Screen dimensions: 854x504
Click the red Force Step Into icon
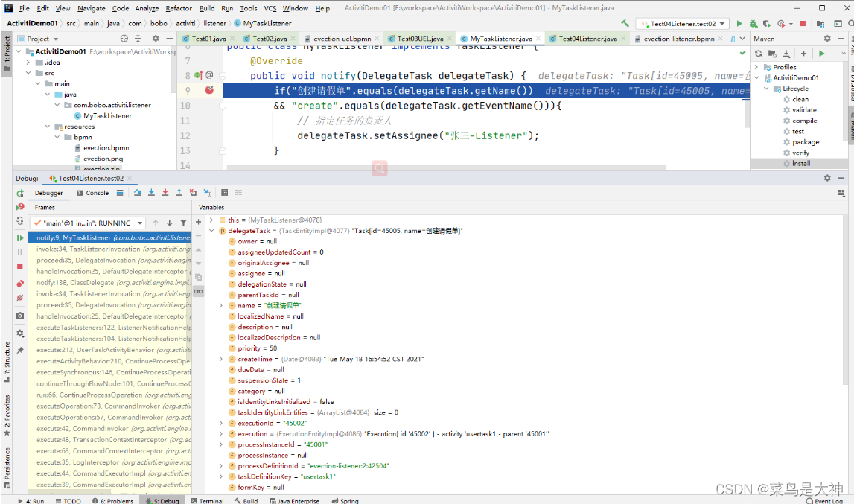[165, 193]
